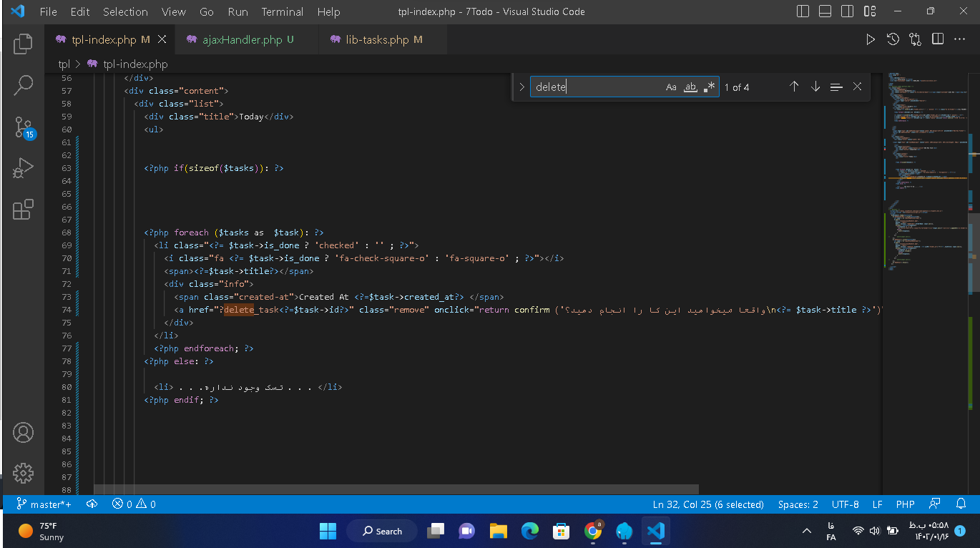
Task: Show hidden system tray icons chevron
Action: (x=807, y=531)
